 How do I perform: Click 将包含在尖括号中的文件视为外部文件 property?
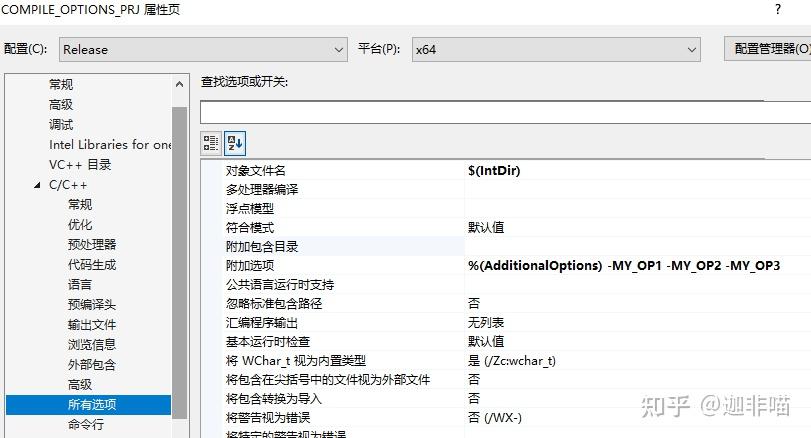click(328, 380)
